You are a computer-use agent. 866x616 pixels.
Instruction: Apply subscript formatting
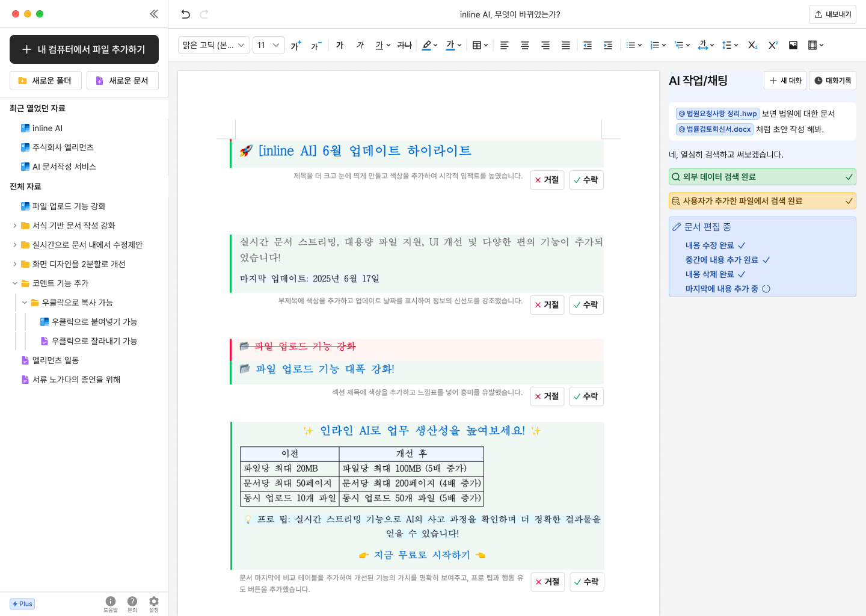click(752, 45)
